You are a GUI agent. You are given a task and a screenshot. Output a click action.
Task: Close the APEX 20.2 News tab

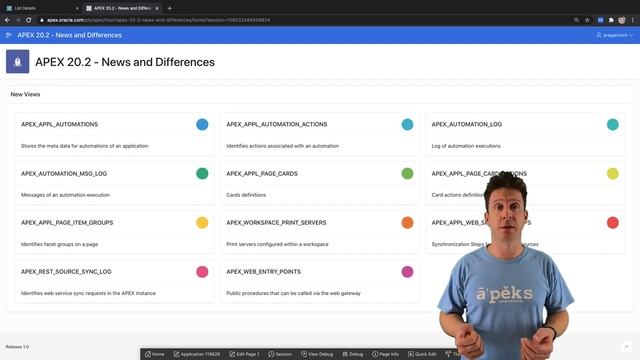coord(157,8)
